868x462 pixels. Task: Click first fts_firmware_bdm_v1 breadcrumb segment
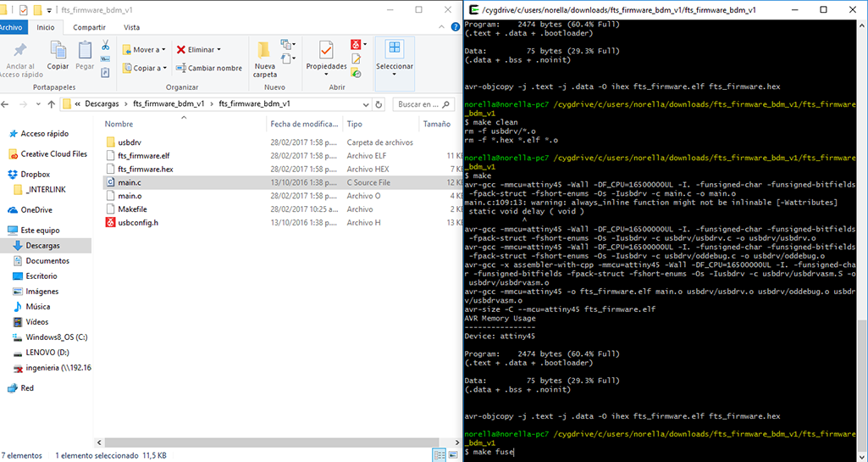(x=169, y=103)
